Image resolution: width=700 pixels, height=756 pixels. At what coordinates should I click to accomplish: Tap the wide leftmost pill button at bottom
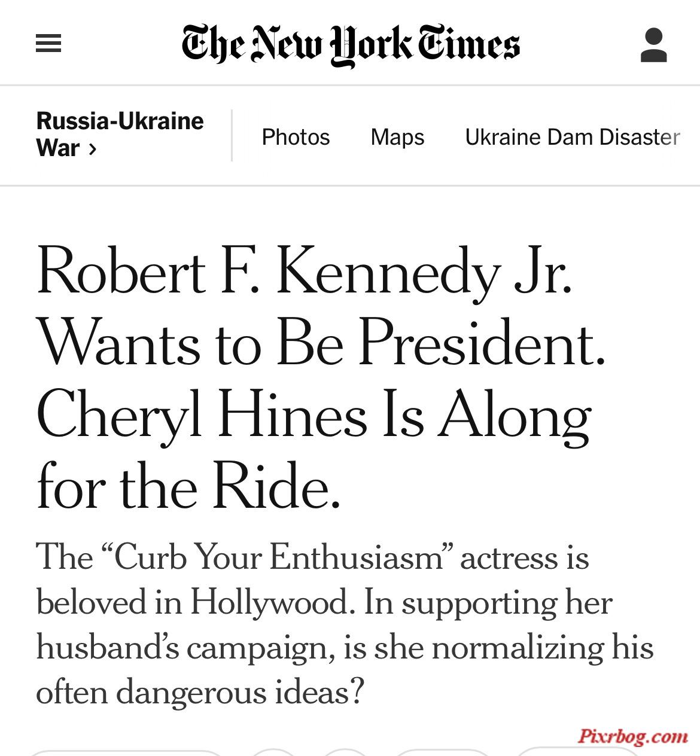coord(124,752)
